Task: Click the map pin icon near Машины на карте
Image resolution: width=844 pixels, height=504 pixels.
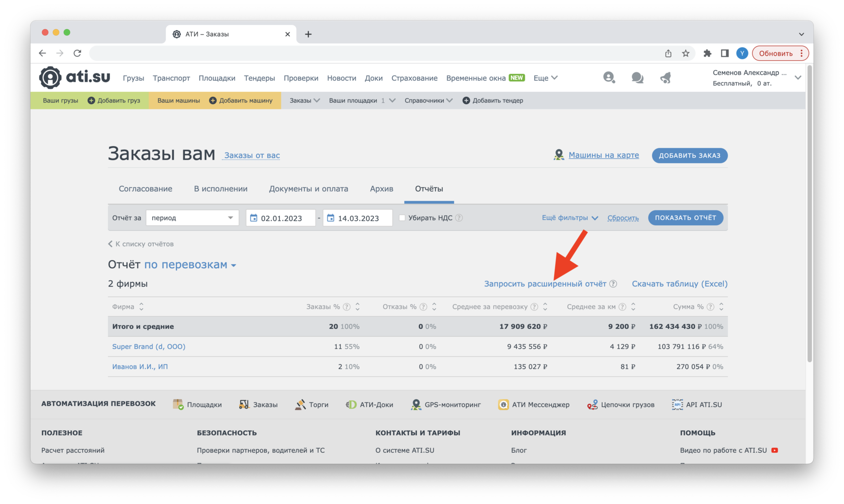Action: point(559,155)
